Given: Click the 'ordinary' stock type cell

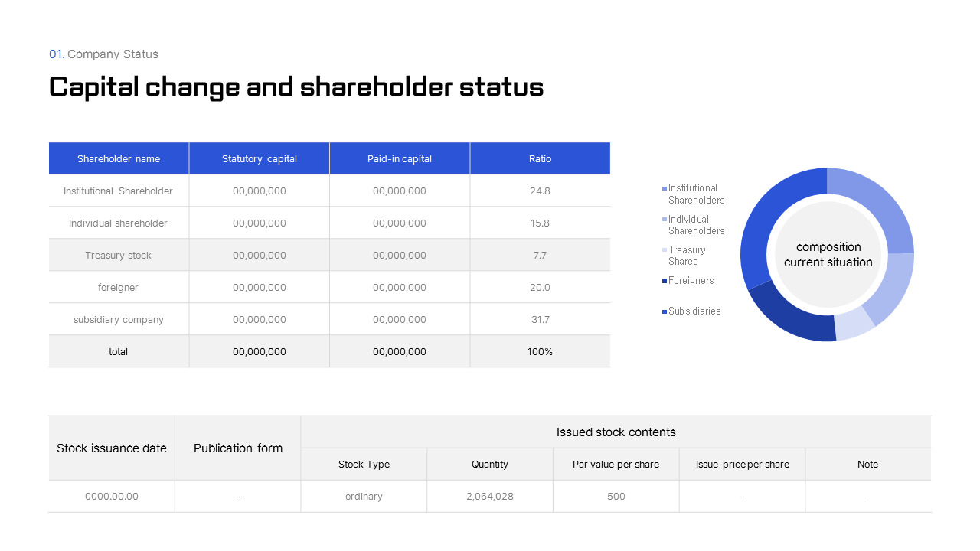Looking at the screenshot, I should tap(364, 497).
